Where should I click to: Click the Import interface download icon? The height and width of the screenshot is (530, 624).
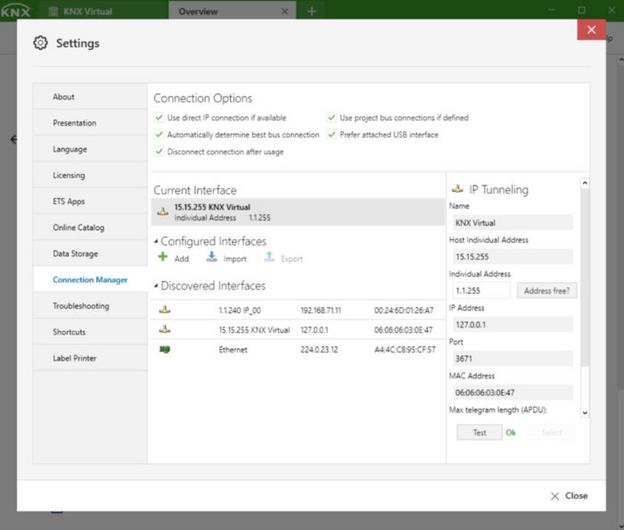click(x=212, y=258)
